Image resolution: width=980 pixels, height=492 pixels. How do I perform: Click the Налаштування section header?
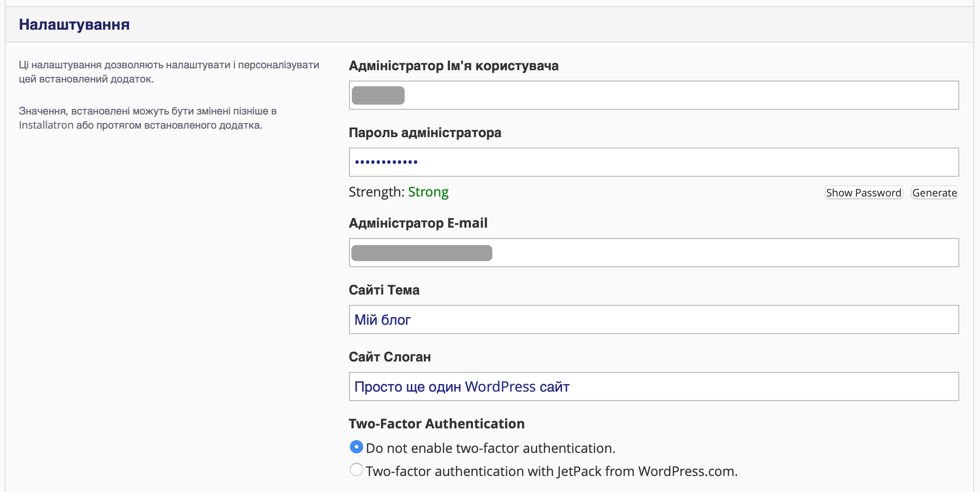coord(74,25)
